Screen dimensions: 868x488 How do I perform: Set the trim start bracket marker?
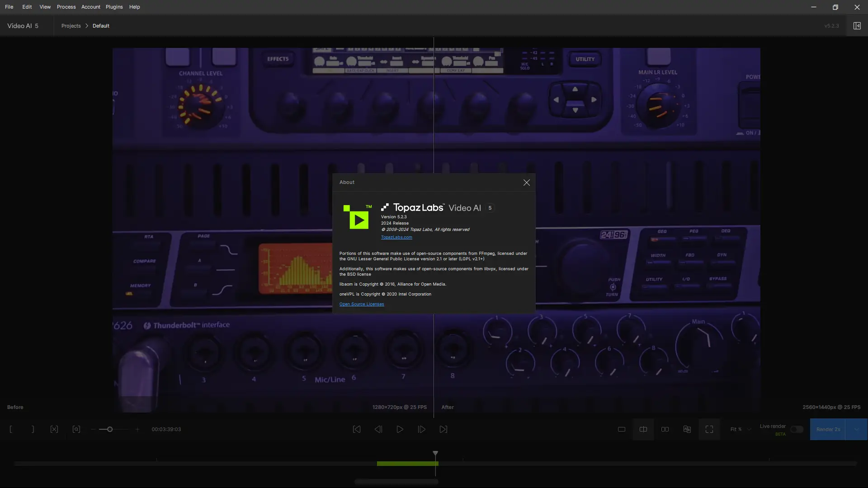pyautogui.click(x=11, y=429)
